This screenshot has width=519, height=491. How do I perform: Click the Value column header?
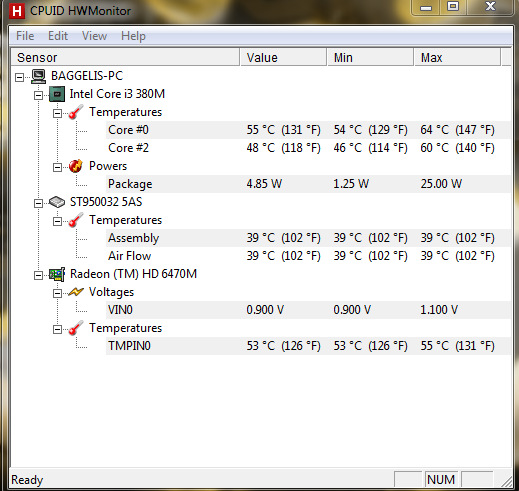coord(283,57)
